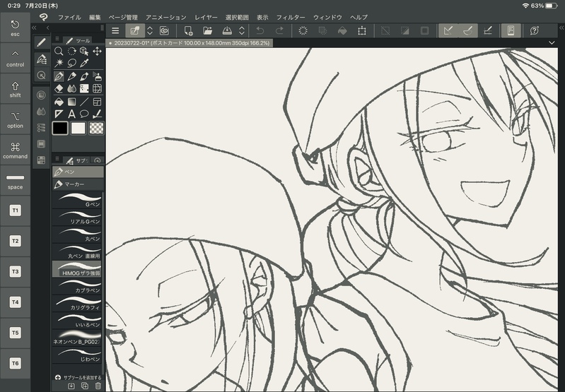The height and width of the screenshot is (392, 565).
Task: Open the Support help icon
Action: [535, 31]
